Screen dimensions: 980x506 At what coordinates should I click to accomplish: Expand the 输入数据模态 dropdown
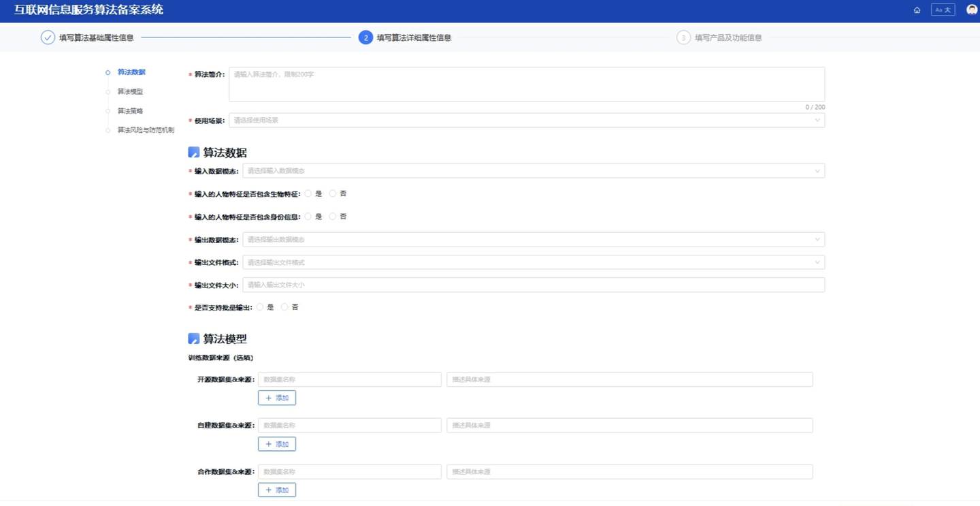pos(533,171)
